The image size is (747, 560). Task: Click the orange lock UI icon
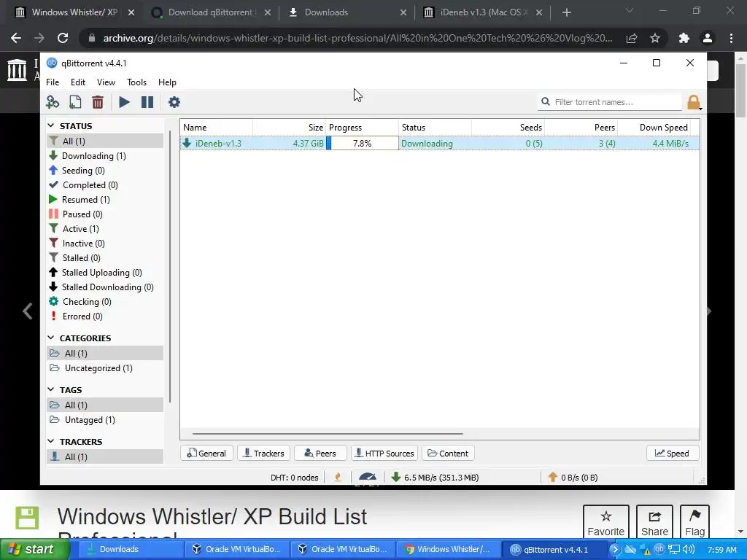coord(694,102)
